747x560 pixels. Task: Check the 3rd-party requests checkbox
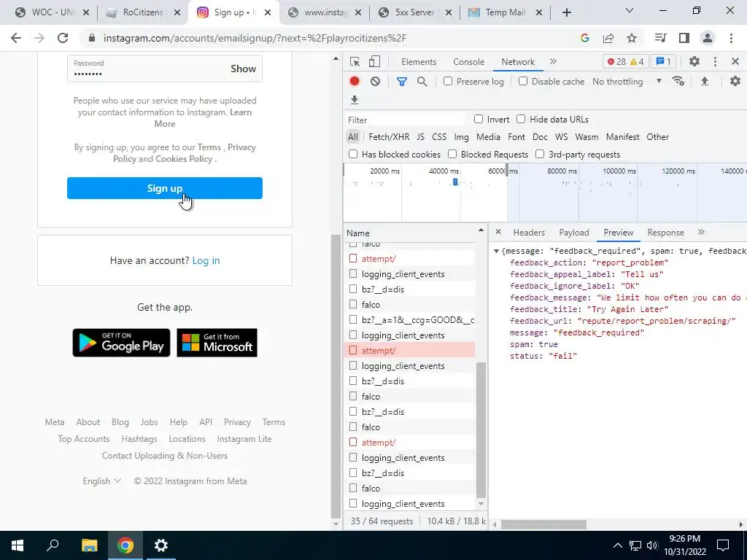[540, 154]
